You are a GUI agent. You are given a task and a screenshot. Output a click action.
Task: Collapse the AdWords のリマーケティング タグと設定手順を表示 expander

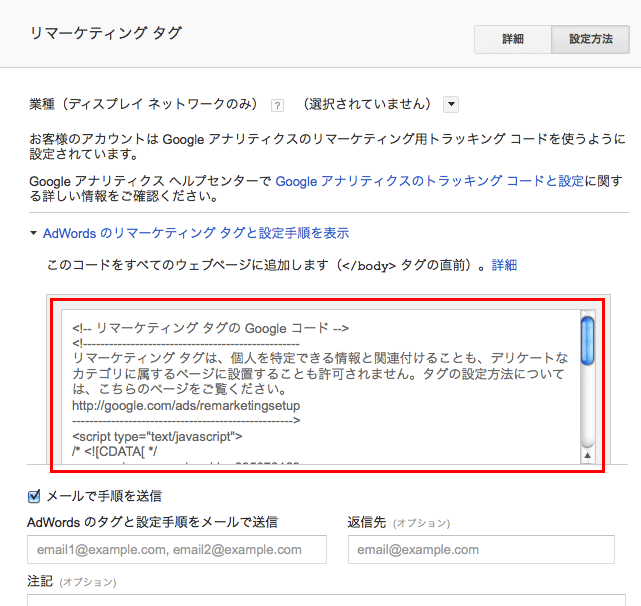click(x=34, y=233)
